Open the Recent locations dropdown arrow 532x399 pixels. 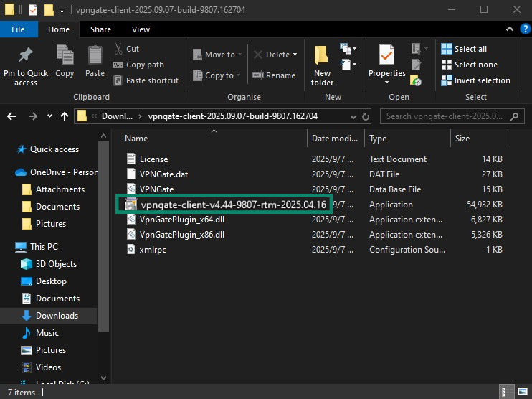click(x=50, y=116)
